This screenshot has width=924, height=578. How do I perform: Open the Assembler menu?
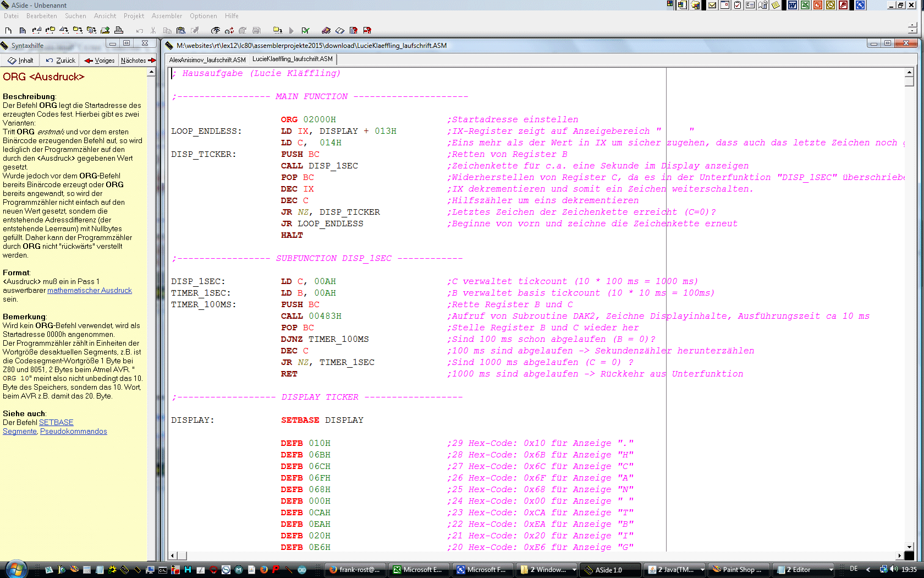click(167, 16)
